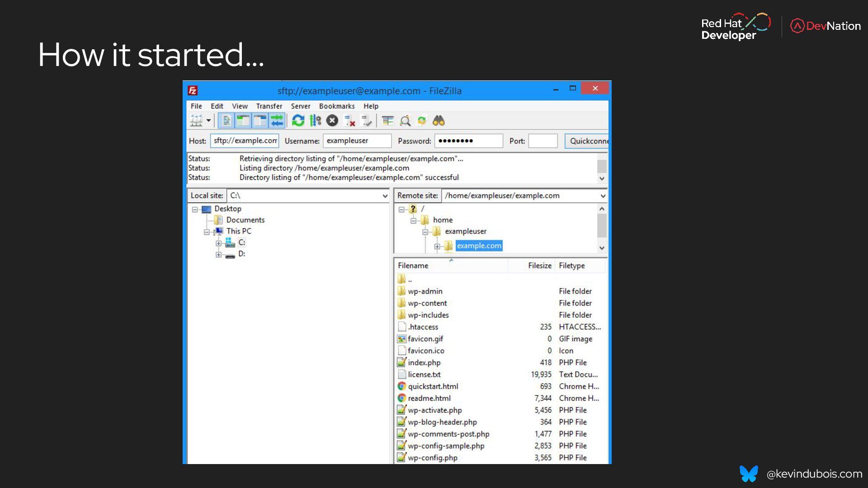Open the Site Manager icon
The image size is (868, 488).
[196, 121]
